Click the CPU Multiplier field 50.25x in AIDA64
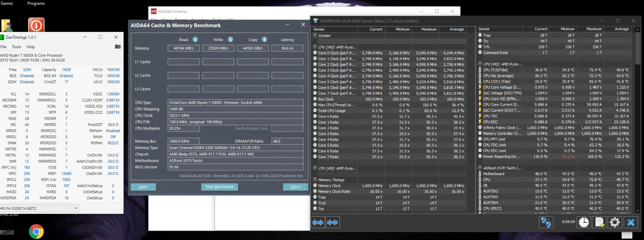 point(184,128)
